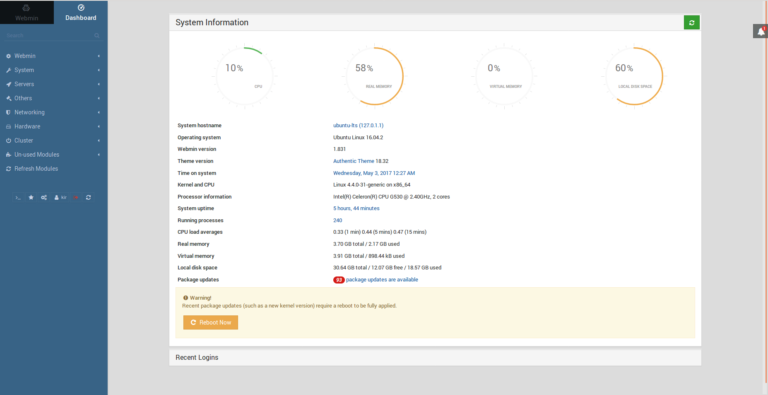
Task: Expand the Servers menu category
Action: point(54,84)
